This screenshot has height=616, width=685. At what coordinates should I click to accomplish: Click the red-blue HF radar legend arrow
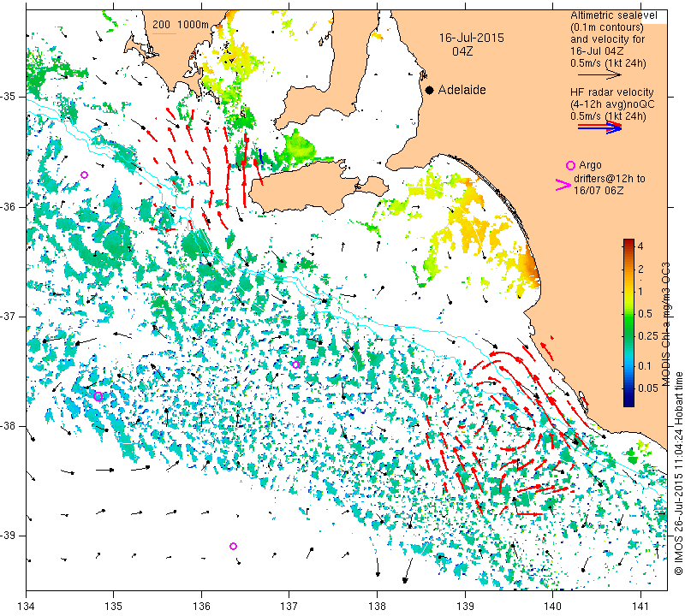tap(599, 127)
